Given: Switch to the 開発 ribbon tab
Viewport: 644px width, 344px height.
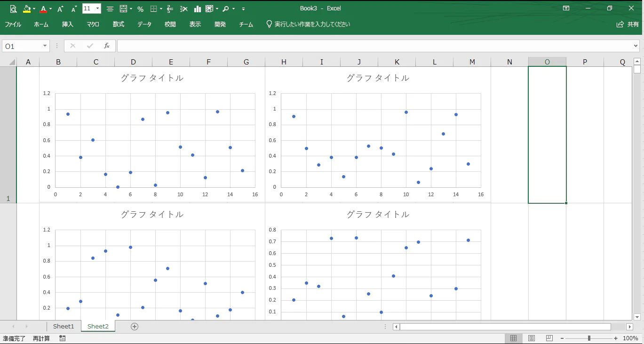Looking at the screenshot, I should (220, 24).
